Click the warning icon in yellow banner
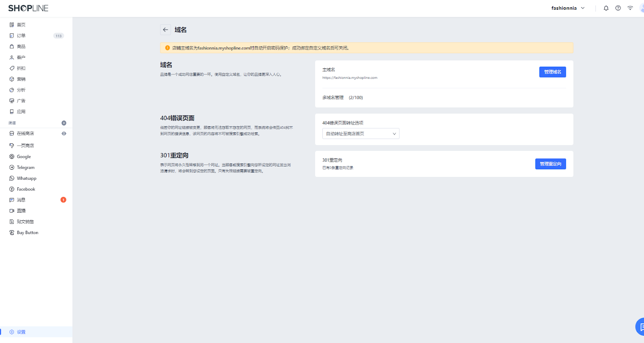644x343 pixels. (167, 48)
